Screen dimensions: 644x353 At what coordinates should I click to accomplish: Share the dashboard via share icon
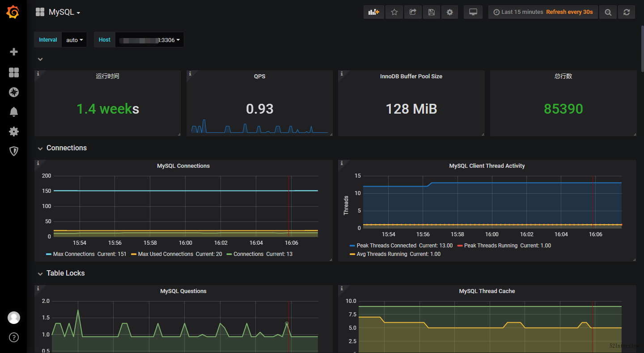click(413, 12)
